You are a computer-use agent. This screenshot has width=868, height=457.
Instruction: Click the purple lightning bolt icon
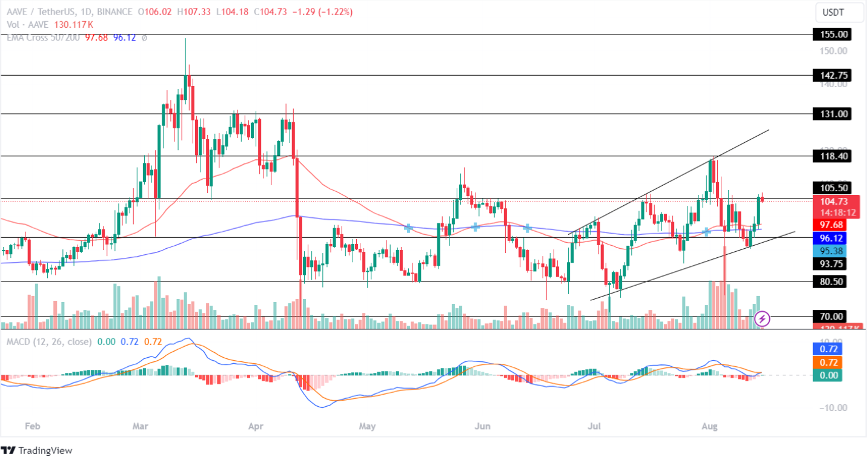(x=763, y=318)
